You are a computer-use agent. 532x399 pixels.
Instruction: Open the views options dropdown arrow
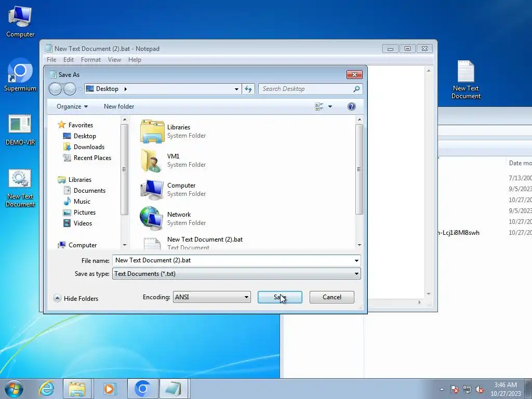click(330, 107)
